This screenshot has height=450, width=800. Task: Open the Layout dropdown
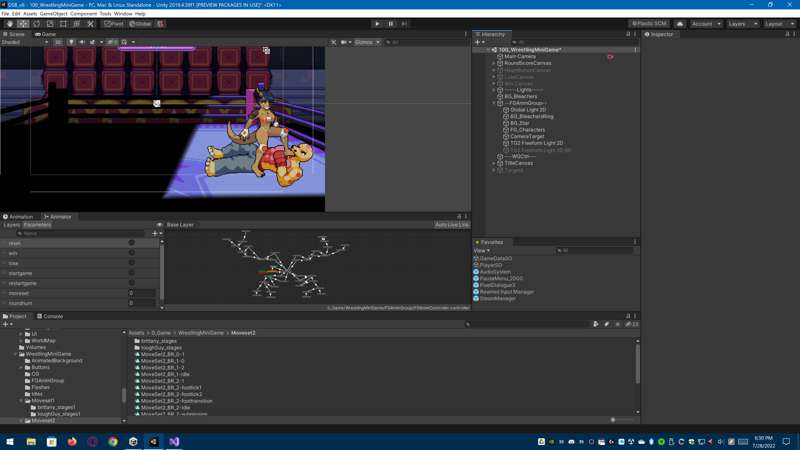(x=779, y=24)
